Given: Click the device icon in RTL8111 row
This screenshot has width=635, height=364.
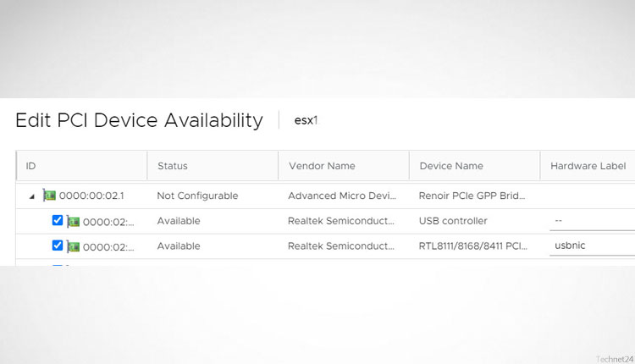Looking at the screenshot, I should click(74, 246).
